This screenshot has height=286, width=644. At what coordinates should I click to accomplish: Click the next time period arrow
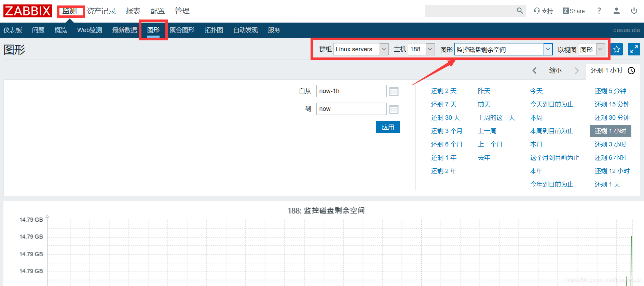pos(577,70)
